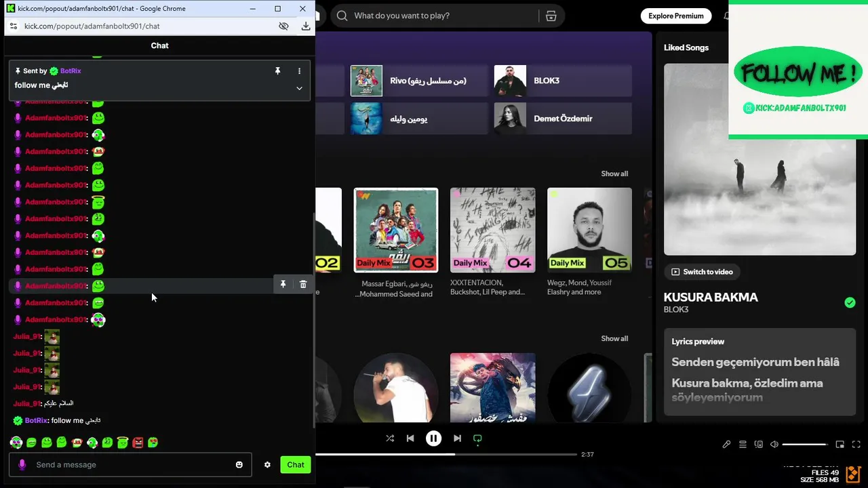This screenshot has width=868, height=488.
Task: Click Explore Premium button
Action: coord(675,16)
